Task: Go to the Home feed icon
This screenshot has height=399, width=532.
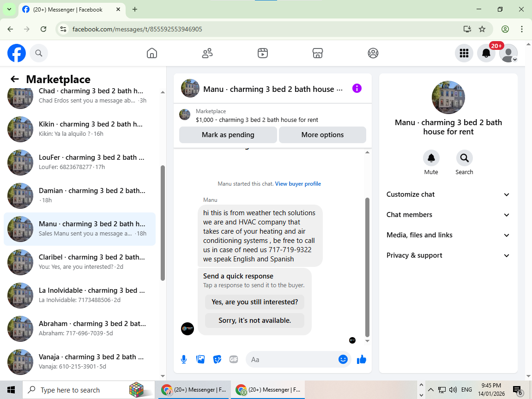Action: (x=151, y=53)
